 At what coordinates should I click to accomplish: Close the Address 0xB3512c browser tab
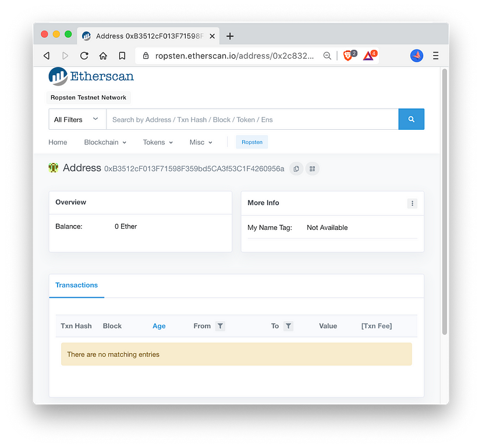point(212,36)
